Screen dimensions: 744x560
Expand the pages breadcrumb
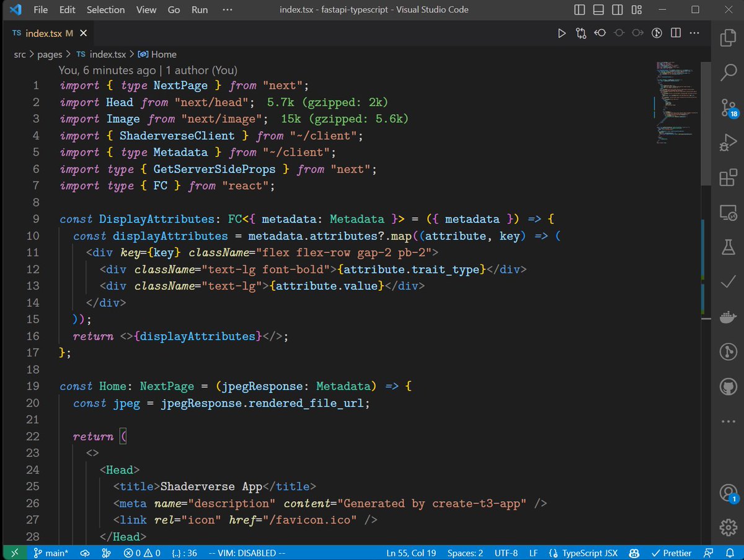(x=50, y=55)
